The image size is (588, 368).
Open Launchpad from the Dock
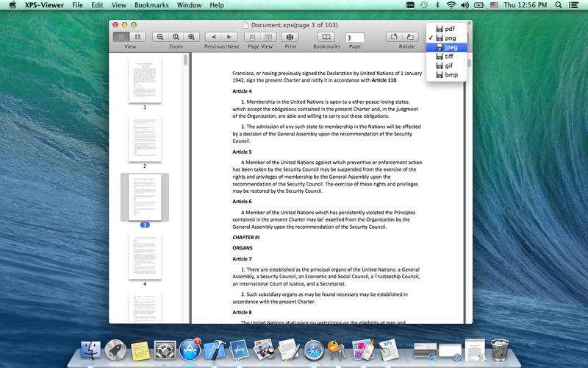tap(115, 350)
